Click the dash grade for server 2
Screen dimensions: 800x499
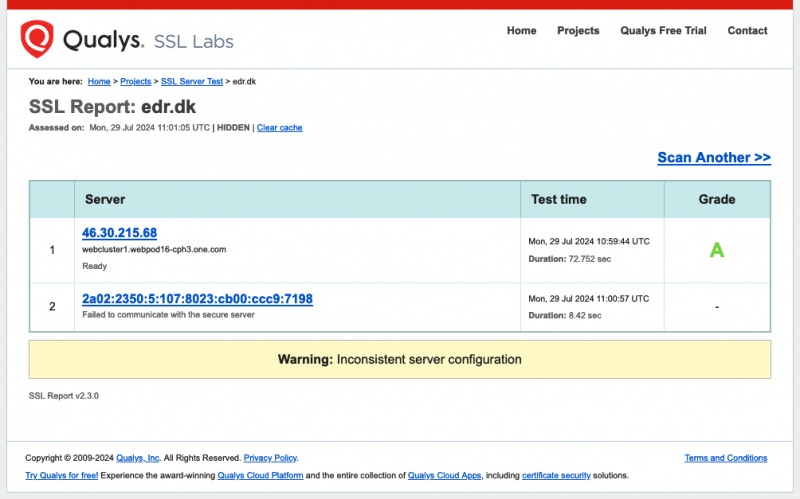[x=717, y=307]
